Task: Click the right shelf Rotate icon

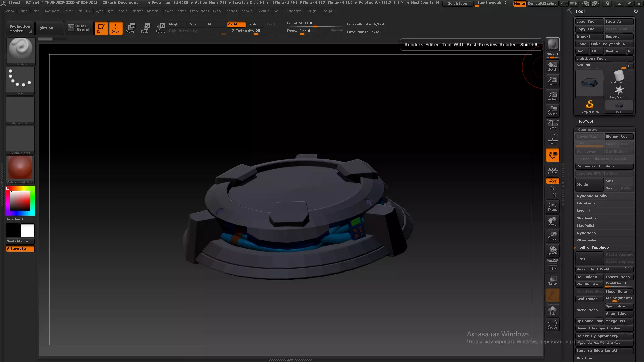Action: 552,251
